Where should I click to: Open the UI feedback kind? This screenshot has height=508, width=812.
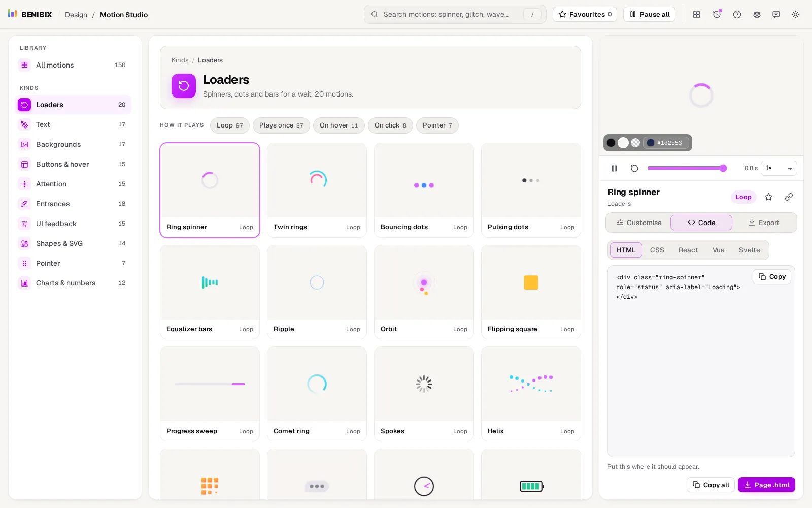[74, 224]
